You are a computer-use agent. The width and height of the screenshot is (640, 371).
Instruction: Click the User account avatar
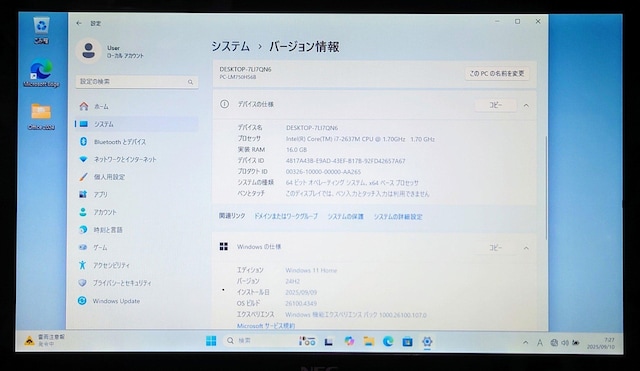pyautogui.click(x=89, y=51)
